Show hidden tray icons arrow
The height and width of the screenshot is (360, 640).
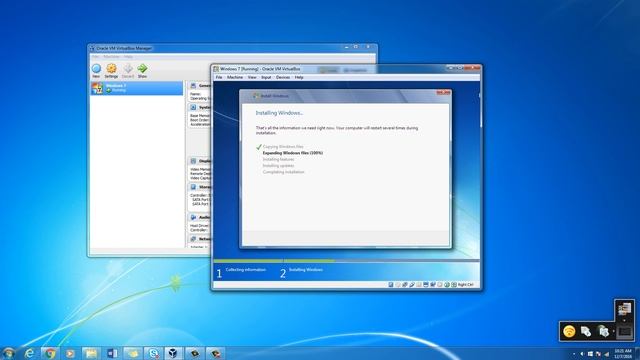574,354
